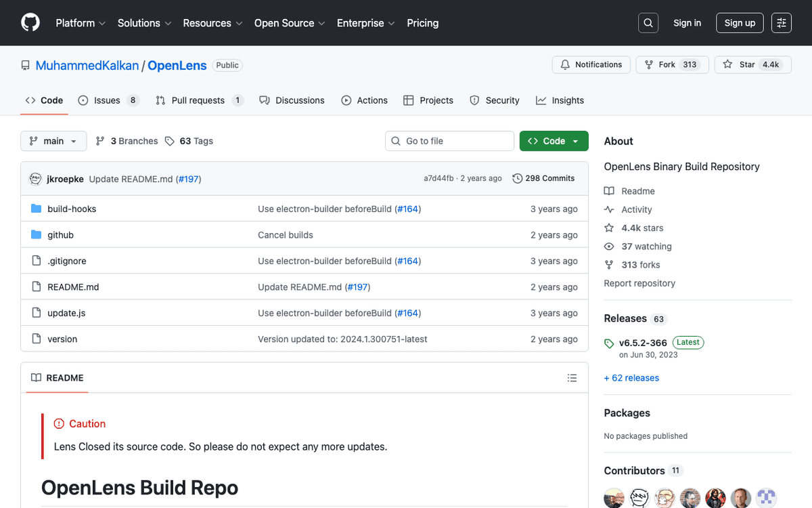Image resolution: width=812 pixels, height=508 pixels.
Task: Open the 4.4k stars link
Action: click(x=634, y=228)
